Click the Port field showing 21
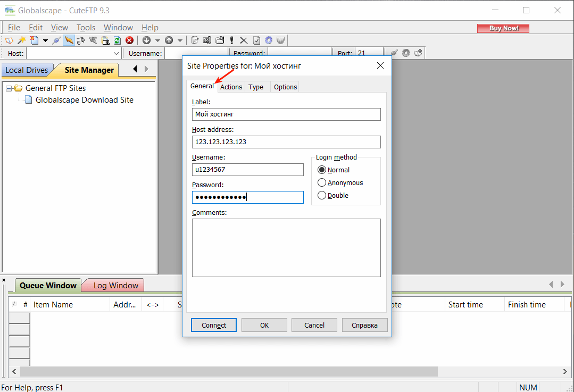This screenshot has height=392, width=574. click(x=369, y=53)
